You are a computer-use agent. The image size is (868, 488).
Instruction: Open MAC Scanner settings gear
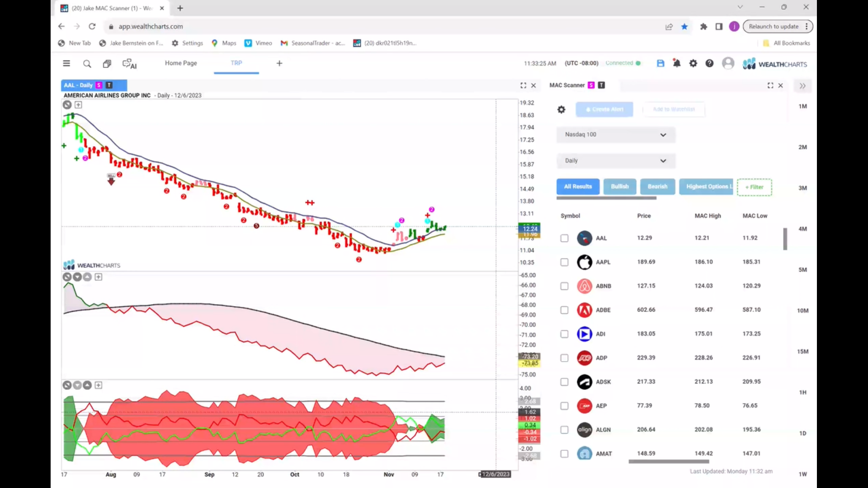click(x=561, y=109)
